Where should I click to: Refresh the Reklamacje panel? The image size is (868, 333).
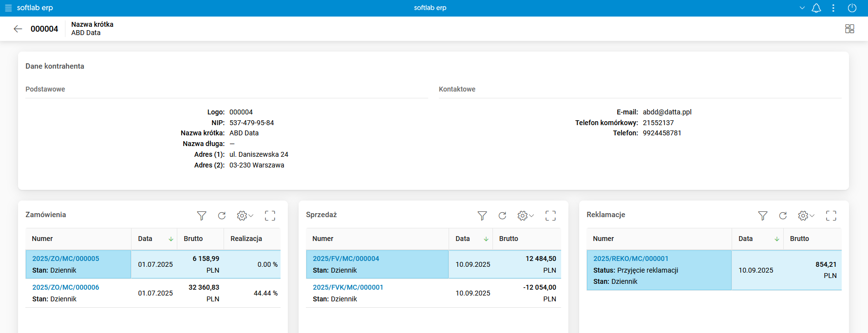click(x=783, y=216)
